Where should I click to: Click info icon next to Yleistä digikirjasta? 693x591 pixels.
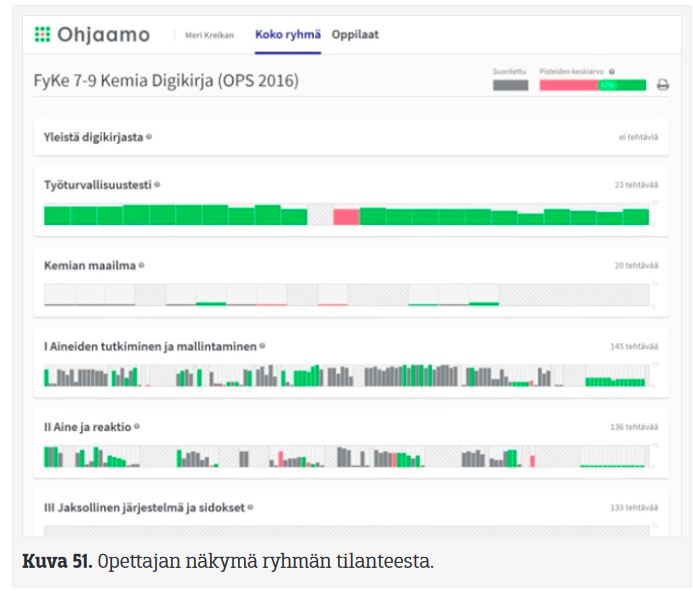[x=149, y=136]
